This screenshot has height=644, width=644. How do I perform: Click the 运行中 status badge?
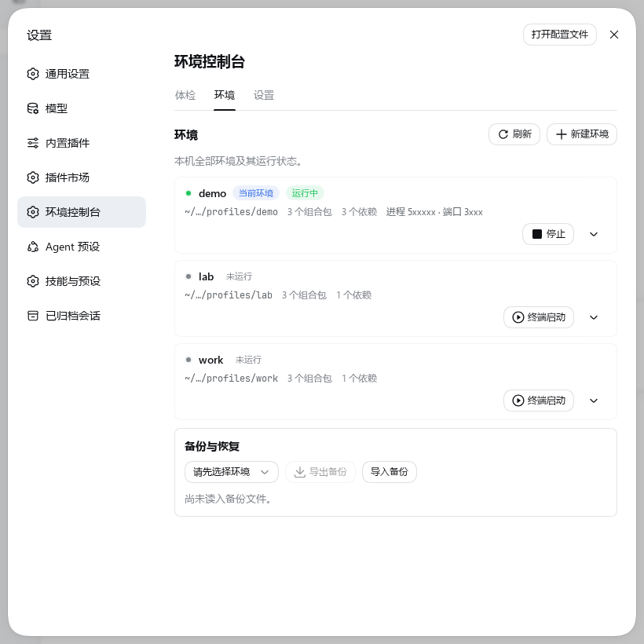coord(305,193)
